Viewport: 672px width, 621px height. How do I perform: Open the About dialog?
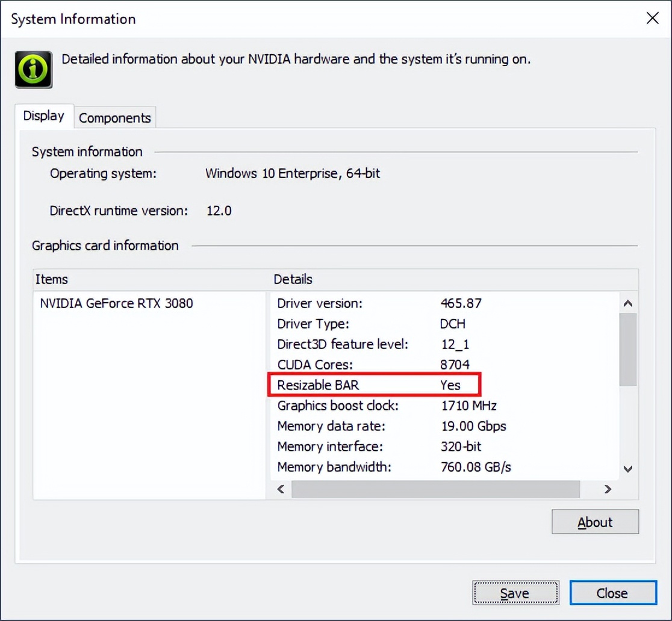595,522
